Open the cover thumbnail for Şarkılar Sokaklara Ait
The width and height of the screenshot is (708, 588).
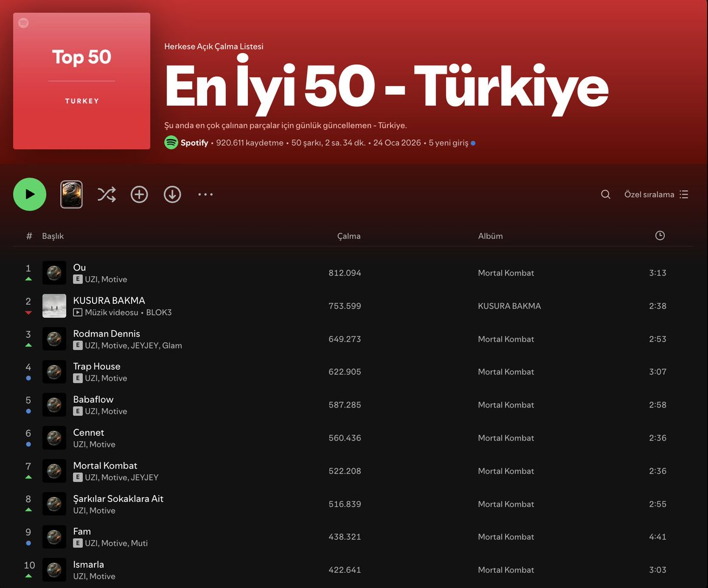click(54, 504)
